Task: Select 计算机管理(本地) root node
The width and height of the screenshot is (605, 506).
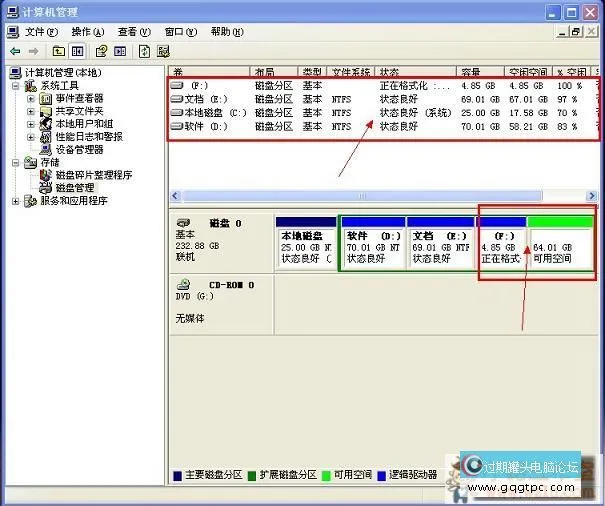Action: [63, 73]
